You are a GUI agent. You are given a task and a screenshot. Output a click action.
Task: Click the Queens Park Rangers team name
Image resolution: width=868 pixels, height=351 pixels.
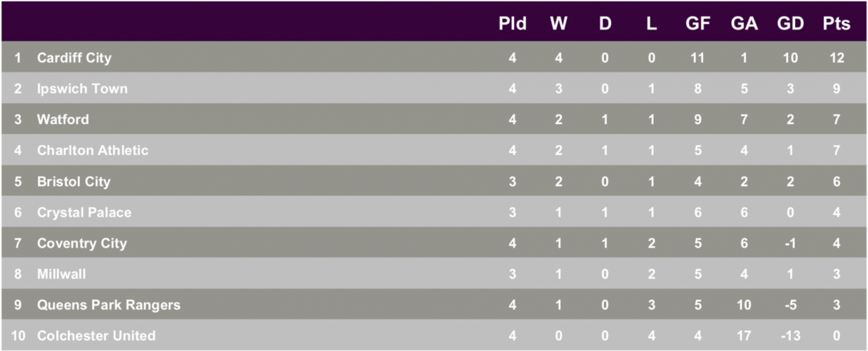(x=109, y=305)
